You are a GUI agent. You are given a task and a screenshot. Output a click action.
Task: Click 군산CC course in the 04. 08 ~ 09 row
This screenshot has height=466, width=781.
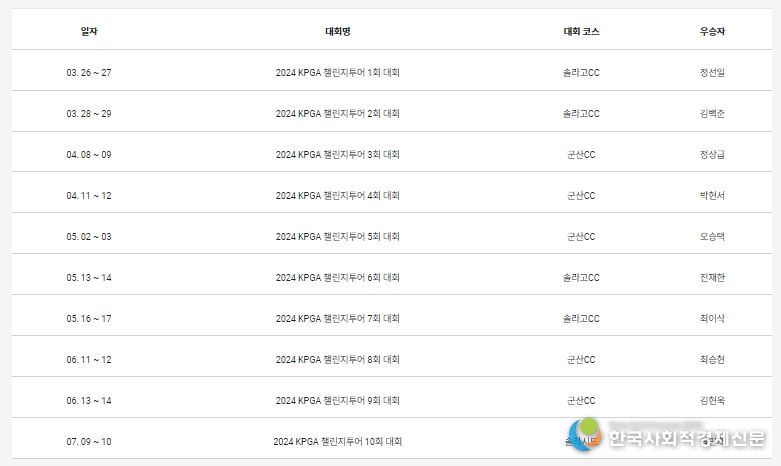(x=581, y=155)
